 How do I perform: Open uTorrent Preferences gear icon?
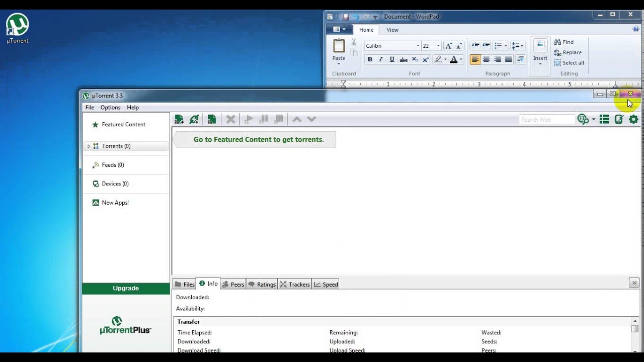click(x=633, y=119)
